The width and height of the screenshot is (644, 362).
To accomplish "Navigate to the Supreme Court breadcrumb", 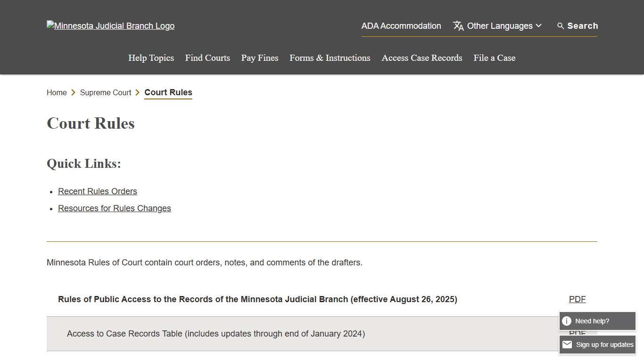I will coord(106,92).
